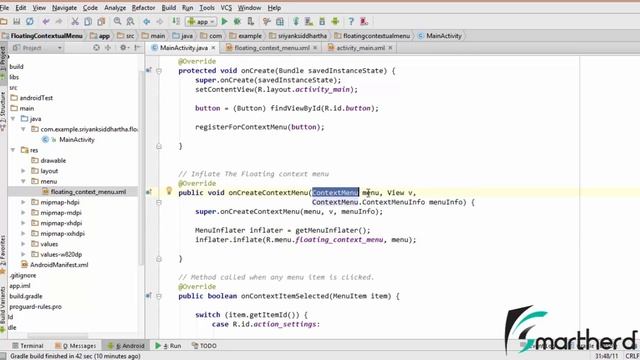The image size is (640, 360).
Task: Fold the onCreateContextMenu method in gutter
Action: (x=159, y=202)
